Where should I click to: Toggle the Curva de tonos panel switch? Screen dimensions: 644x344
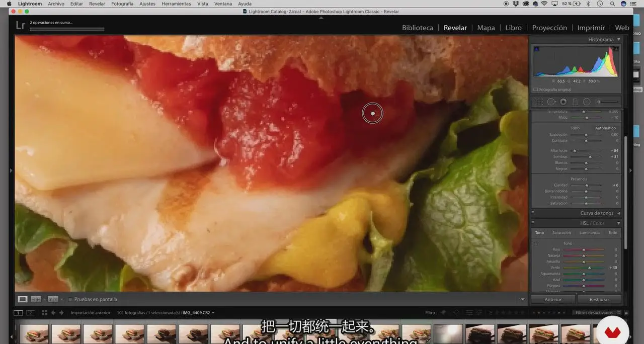click(533, 213)
